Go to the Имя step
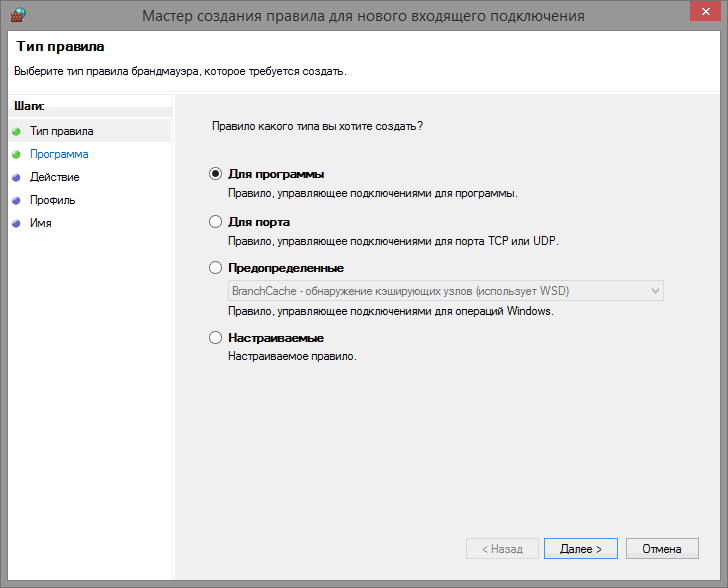 click(41, 223)
